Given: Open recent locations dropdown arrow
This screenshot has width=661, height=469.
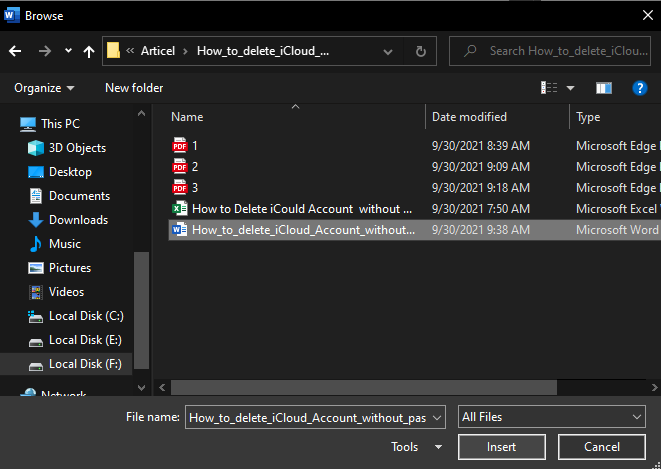Looking at the screenshot, I should (68, 51).
